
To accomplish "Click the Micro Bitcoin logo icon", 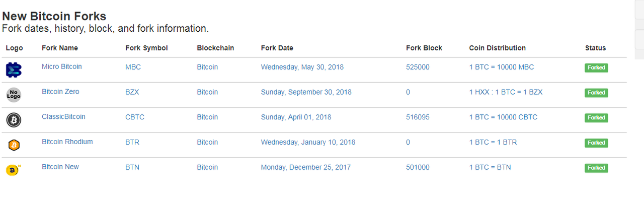I will (x=14, y=70).
